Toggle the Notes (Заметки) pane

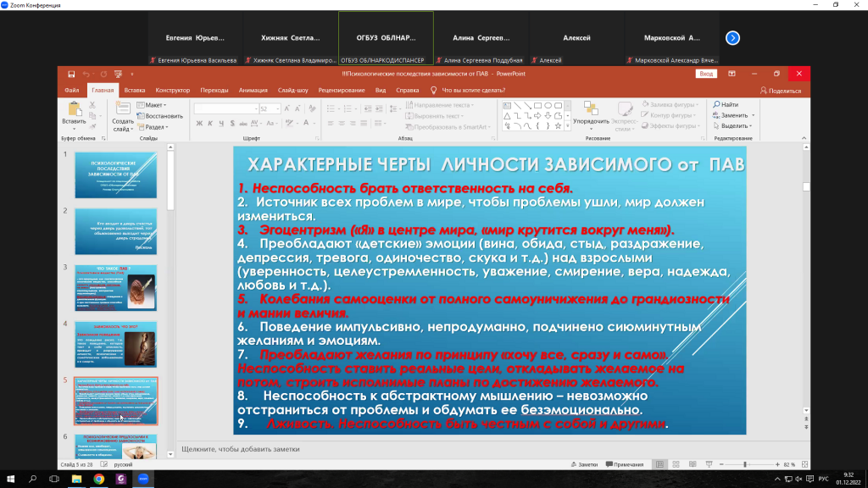tap(584, 465)
